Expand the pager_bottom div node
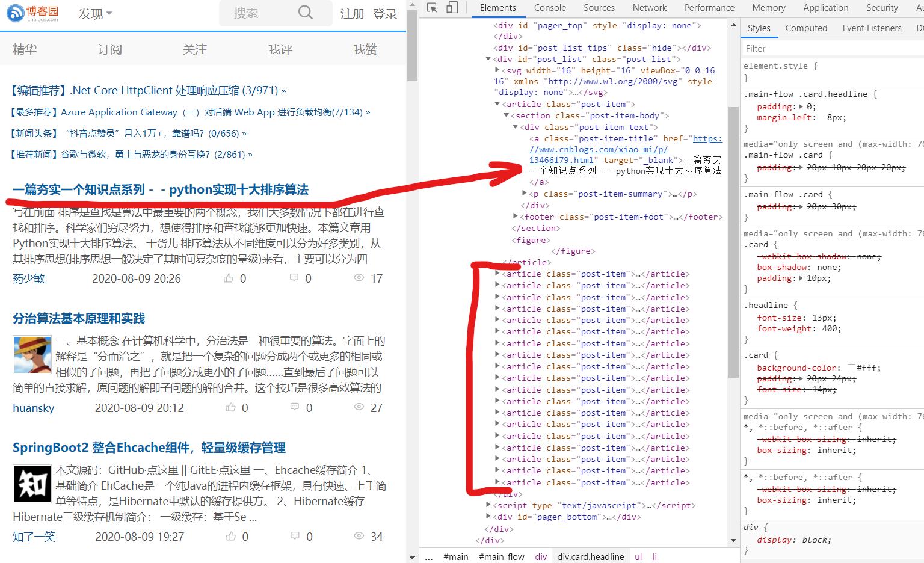The image size is (924, 563). pos(488,517)
